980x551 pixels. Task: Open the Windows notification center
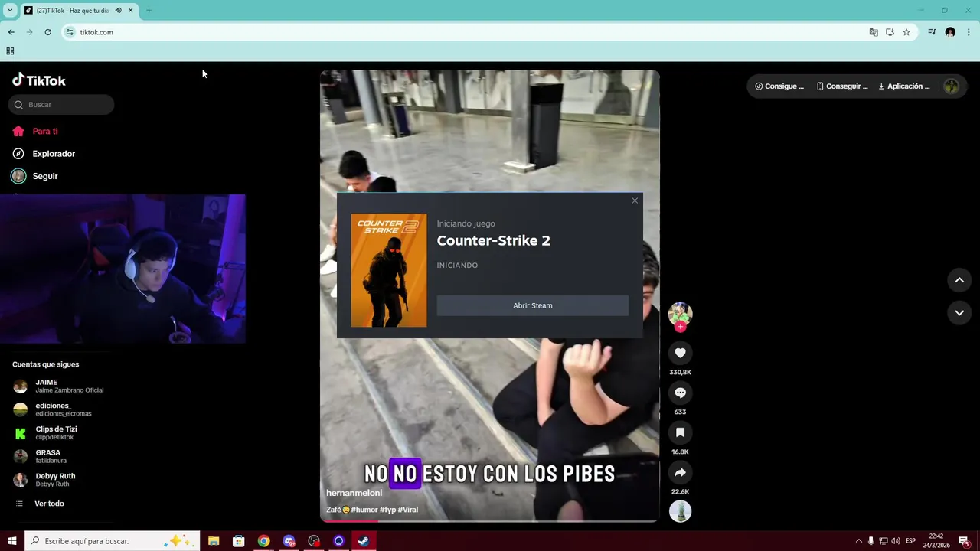click(x=964, y=541)
